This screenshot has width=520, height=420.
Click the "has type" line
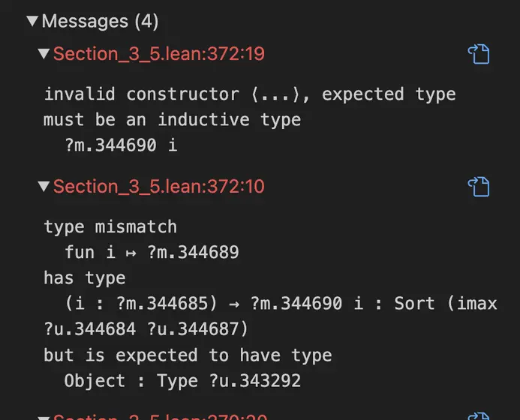[84, 278]
